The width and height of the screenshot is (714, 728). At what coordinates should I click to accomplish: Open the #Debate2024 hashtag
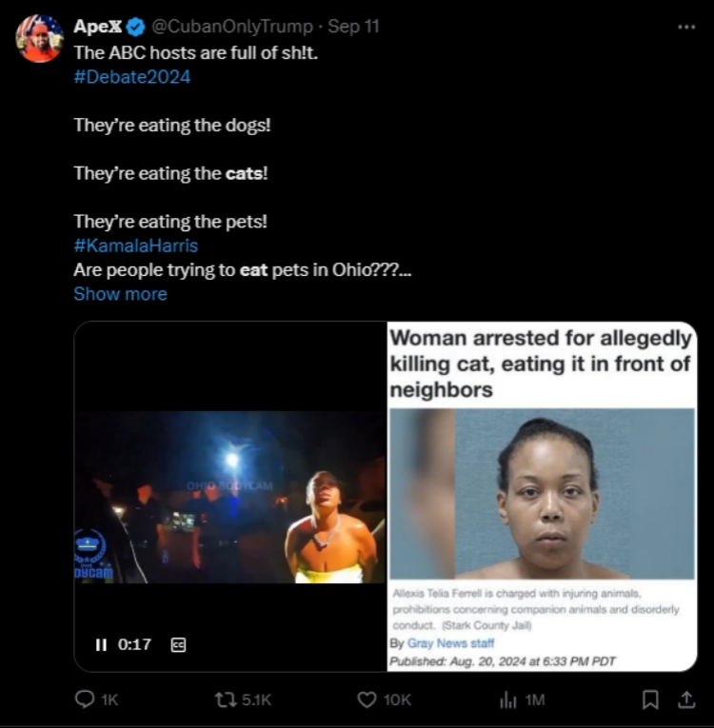[132, 77]
